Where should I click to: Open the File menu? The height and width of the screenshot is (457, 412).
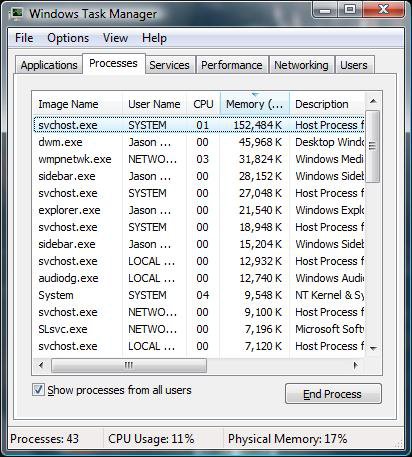24,38
